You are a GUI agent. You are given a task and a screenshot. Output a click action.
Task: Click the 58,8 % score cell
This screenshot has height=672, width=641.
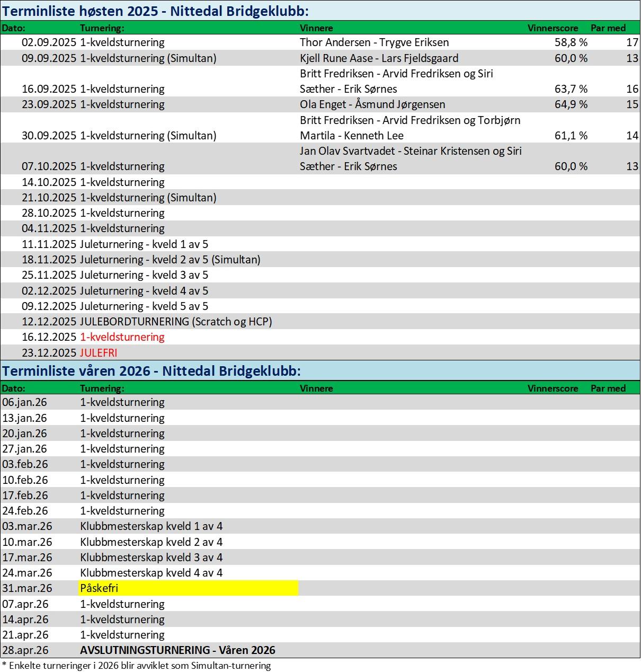tap(571, 42)
